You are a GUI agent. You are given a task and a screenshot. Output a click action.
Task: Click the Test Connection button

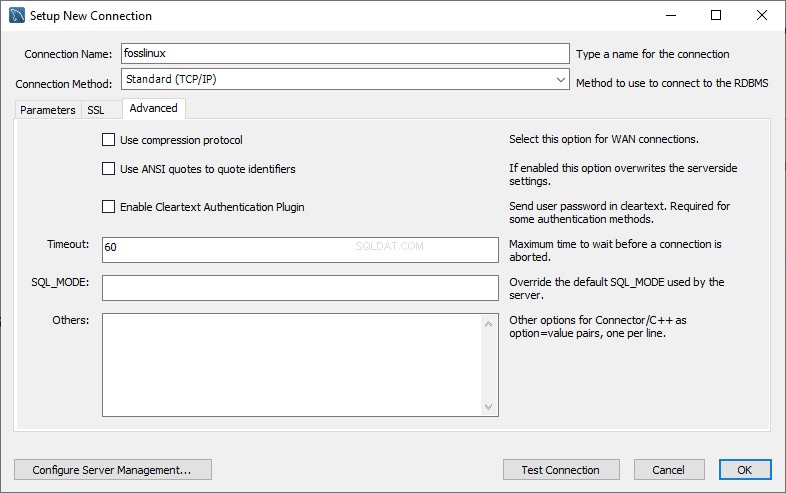tap(561, 470)
